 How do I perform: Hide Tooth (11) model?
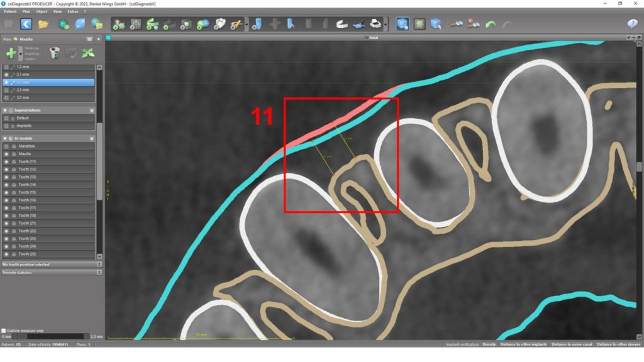[6, 162]
